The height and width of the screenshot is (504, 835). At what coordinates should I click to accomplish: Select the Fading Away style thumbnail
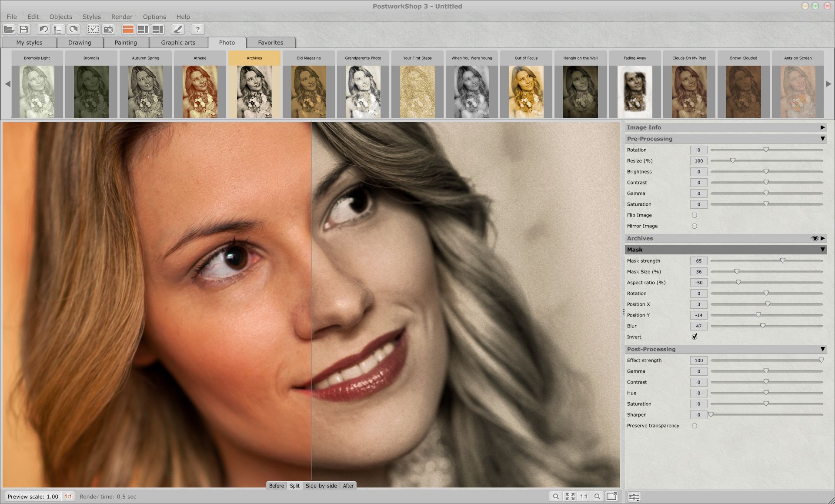point(634,90)
